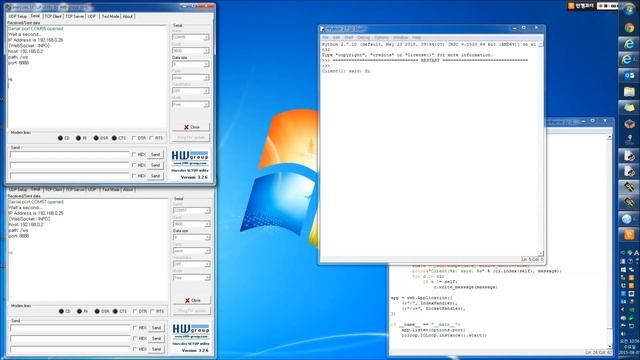This screenshot has width=640, height=360.
Task: Click the Hercules title icon of COM55 window
Action: (x=9, y=7)
